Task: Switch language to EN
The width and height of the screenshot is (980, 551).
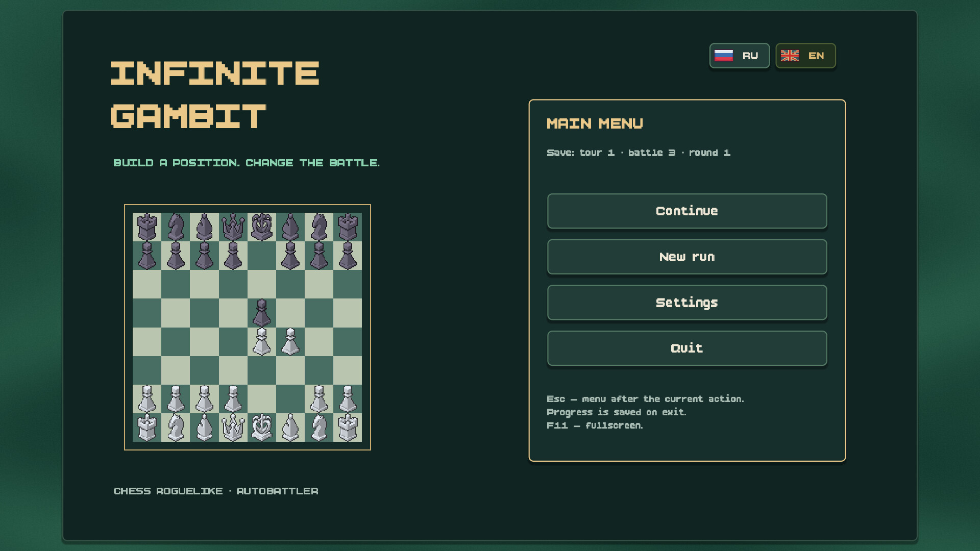Action: pos(805,56)
